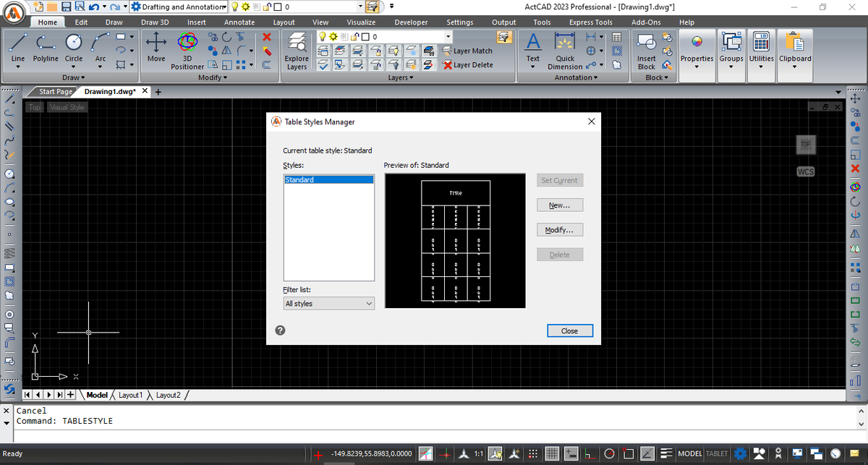This screenshot has height=465, width=868.
Task: Expand the Block panel
Action: [x=656, y=77]
